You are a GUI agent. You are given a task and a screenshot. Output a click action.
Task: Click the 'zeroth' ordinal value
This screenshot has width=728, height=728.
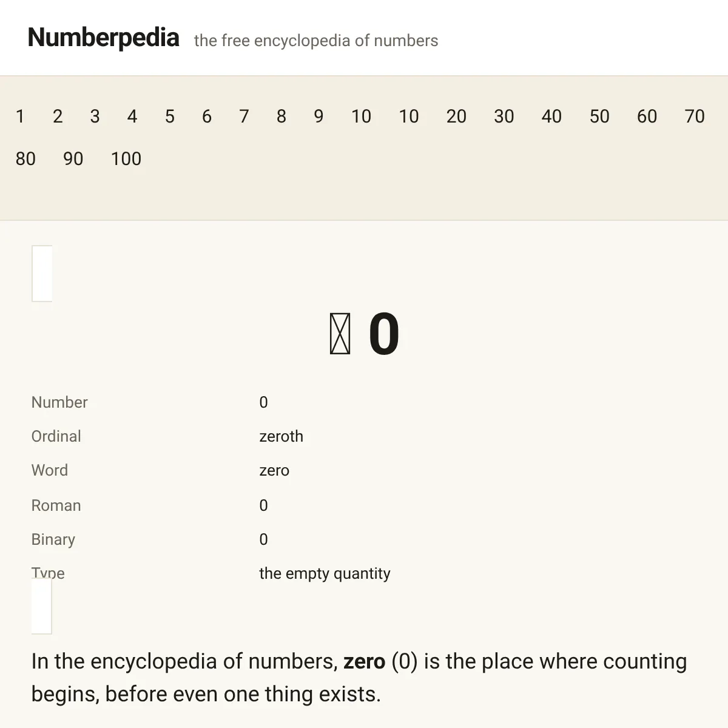281,436
